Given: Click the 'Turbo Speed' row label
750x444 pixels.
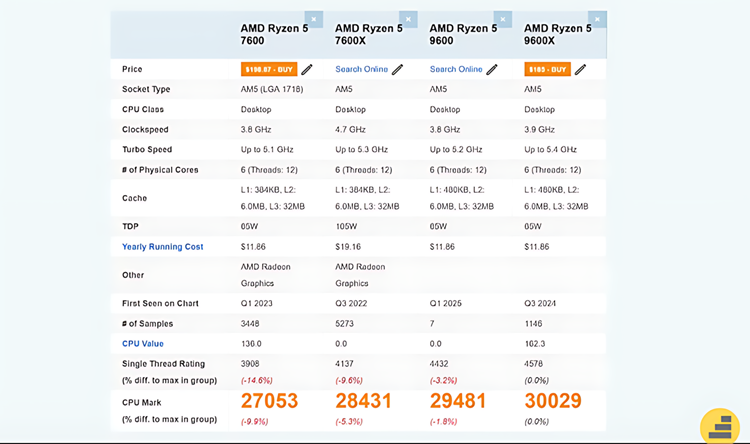Looking at the screenshot, I should tap(147, 149).
